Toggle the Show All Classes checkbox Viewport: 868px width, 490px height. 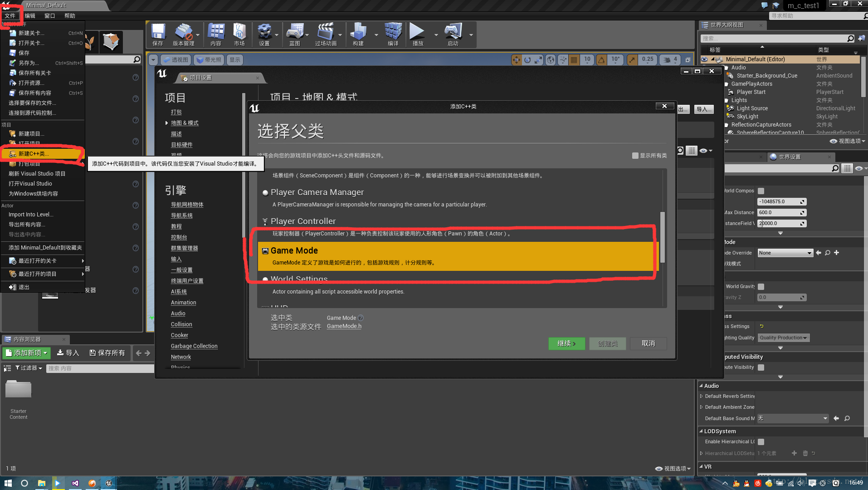pyautogui.click(x=635, y=156)
